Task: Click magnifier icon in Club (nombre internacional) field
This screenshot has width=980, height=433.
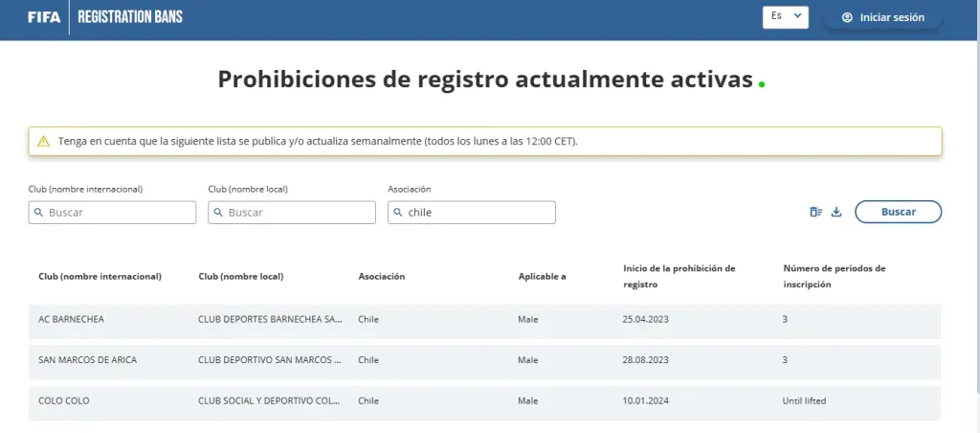Action: [38, 212]
